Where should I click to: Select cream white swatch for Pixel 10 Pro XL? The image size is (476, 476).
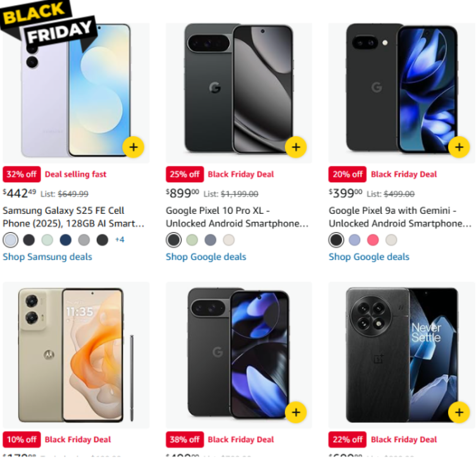point(229,240)
